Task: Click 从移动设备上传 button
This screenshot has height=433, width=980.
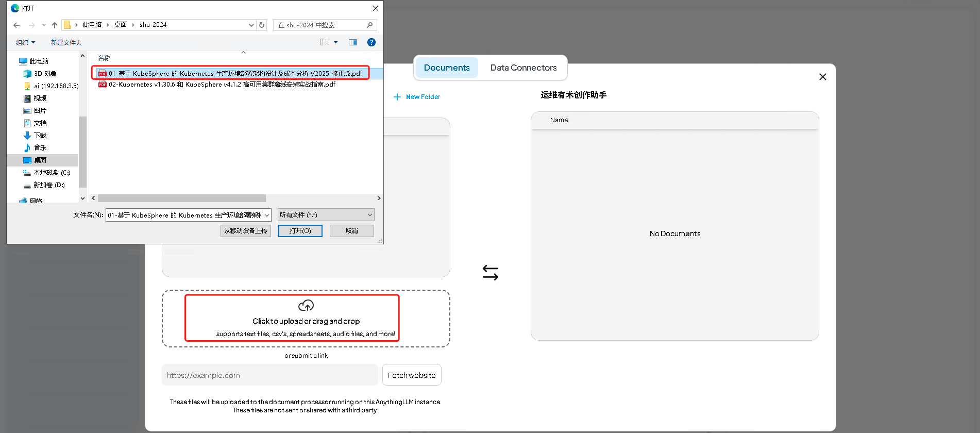Action: tap(246, 231)
